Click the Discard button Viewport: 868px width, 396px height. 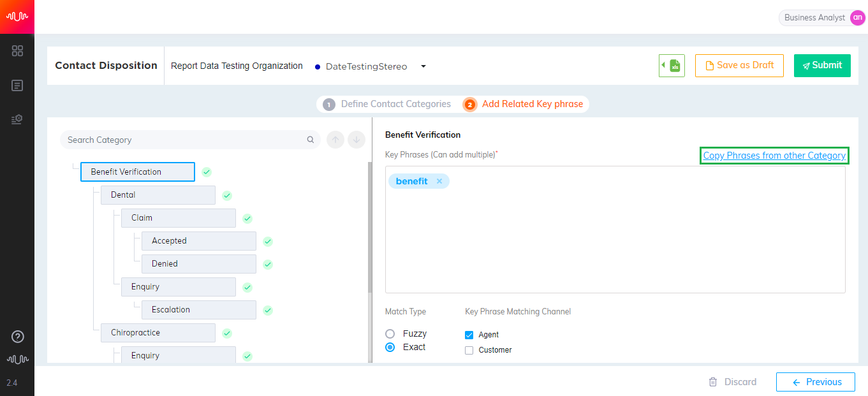tap(733, 382)
